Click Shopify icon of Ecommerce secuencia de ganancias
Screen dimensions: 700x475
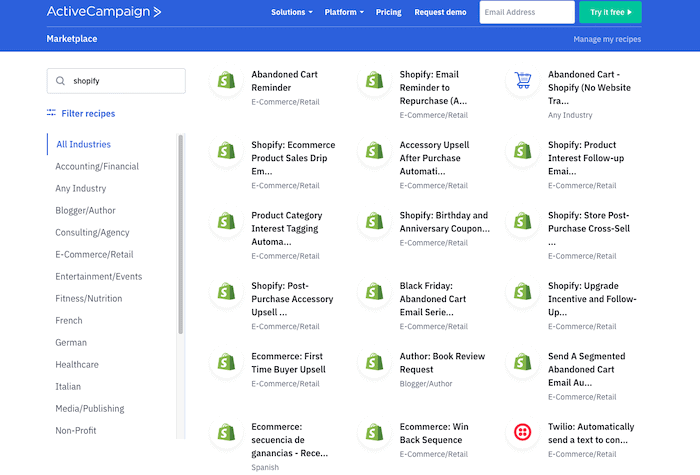click(x=226, y=433)
